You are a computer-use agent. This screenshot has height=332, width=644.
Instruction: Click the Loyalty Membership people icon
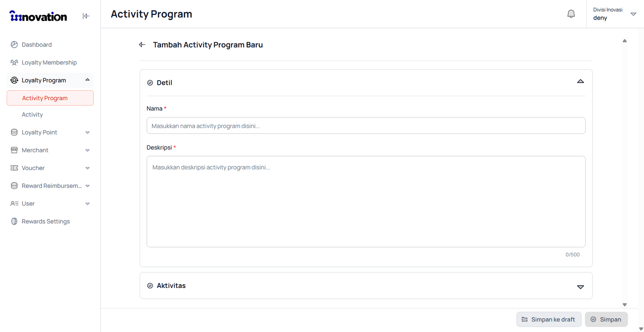click(x=14, y=63)
